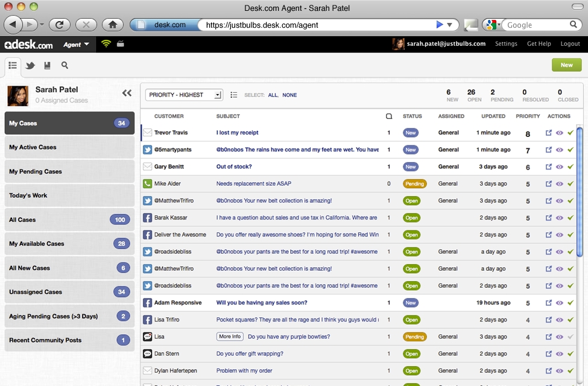Select All Cases filter
The width and height of the screenshot is (588, 386).
tap(69, 220)
